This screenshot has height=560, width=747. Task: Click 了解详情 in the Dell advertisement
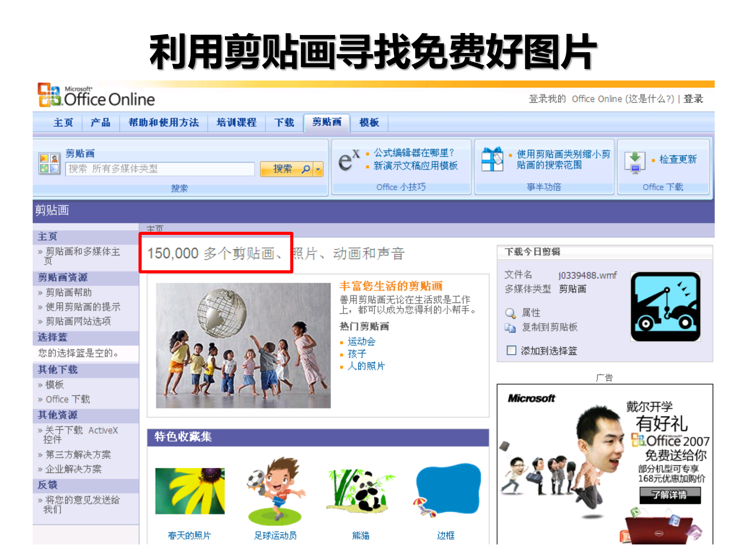point(671,495)
